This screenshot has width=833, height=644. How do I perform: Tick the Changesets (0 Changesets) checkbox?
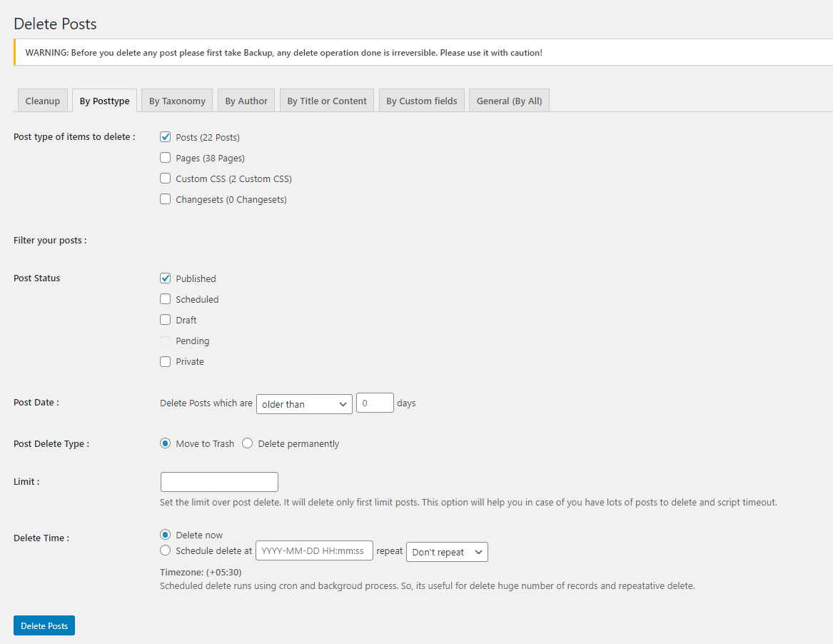(166, 199)
